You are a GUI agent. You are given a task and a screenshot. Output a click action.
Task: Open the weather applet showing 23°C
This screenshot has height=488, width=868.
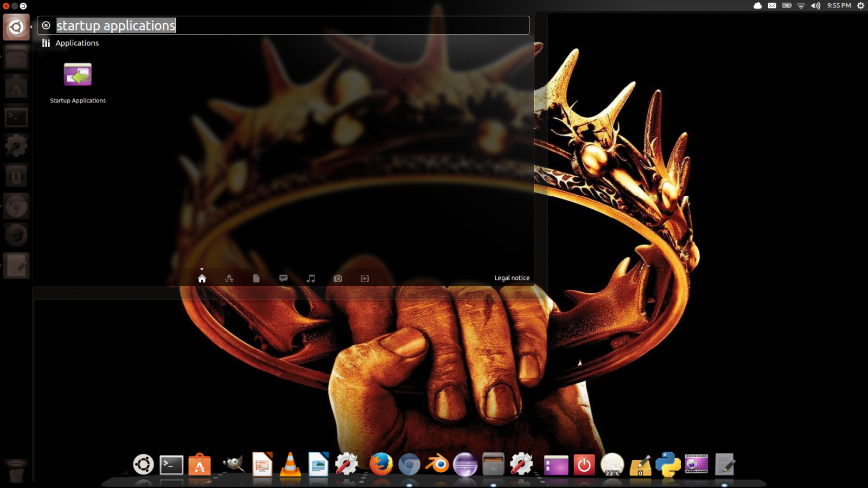612,465
